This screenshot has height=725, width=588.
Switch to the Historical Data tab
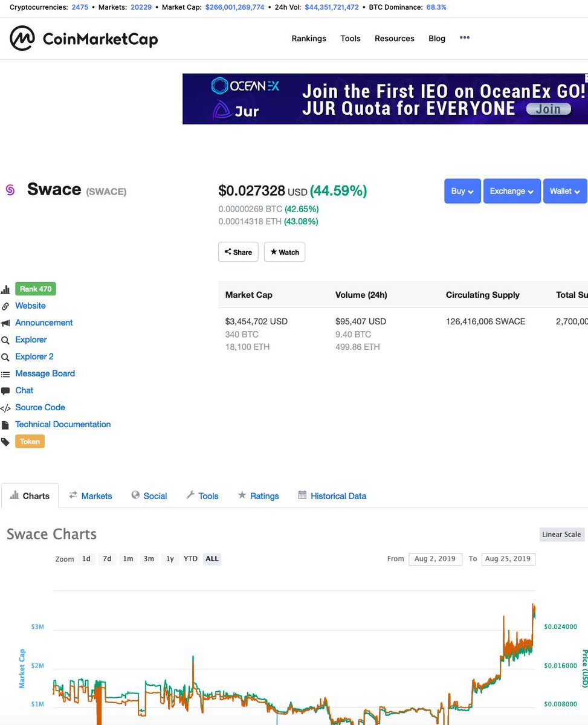[332, 495]
